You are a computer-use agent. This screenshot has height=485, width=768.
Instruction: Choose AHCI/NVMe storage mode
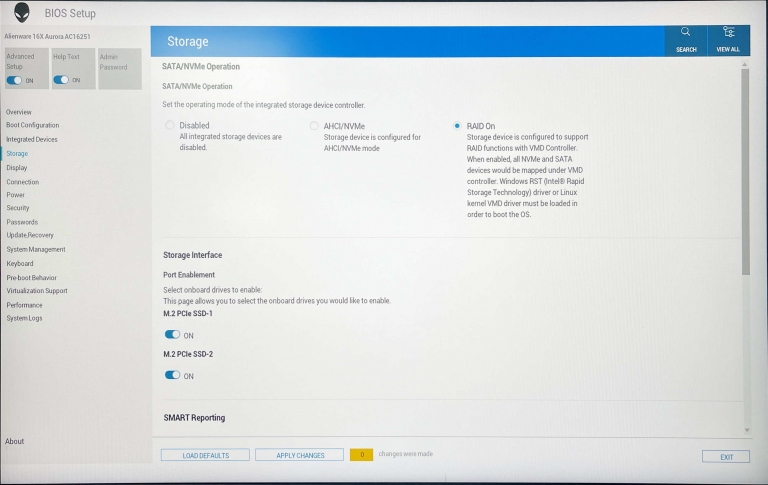(314, 126)
